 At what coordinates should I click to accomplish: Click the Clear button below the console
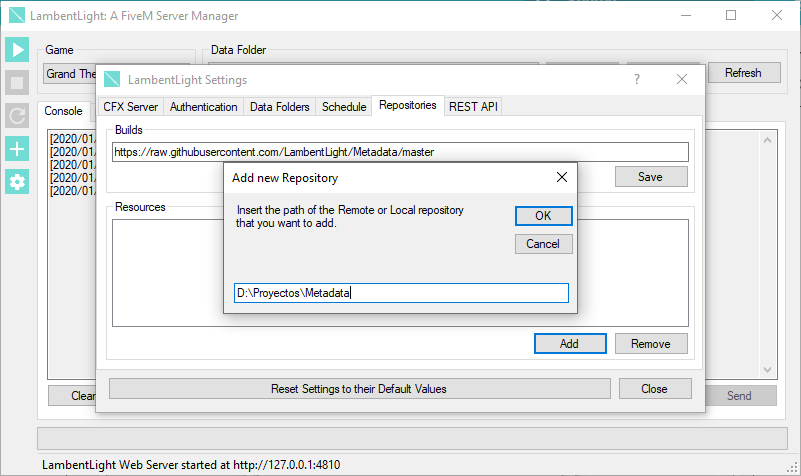point(73,395)
